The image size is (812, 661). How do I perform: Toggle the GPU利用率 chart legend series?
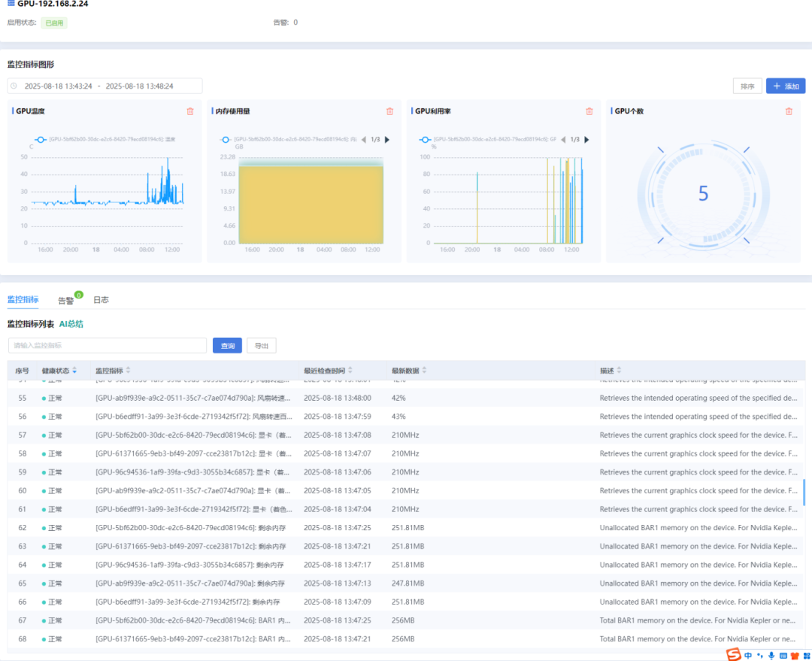point(425,139)
